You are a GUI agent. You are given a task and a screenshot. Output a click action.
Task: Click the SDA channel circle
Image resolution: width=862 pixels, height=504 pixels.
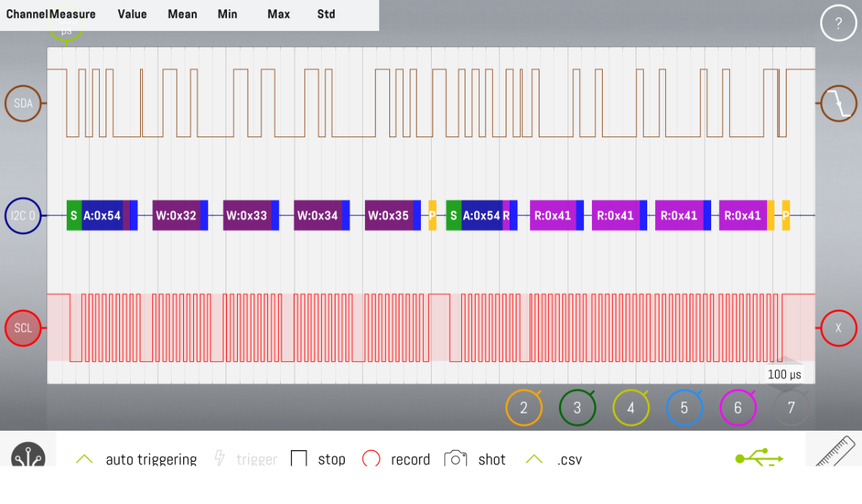click(x=23, y=103)
